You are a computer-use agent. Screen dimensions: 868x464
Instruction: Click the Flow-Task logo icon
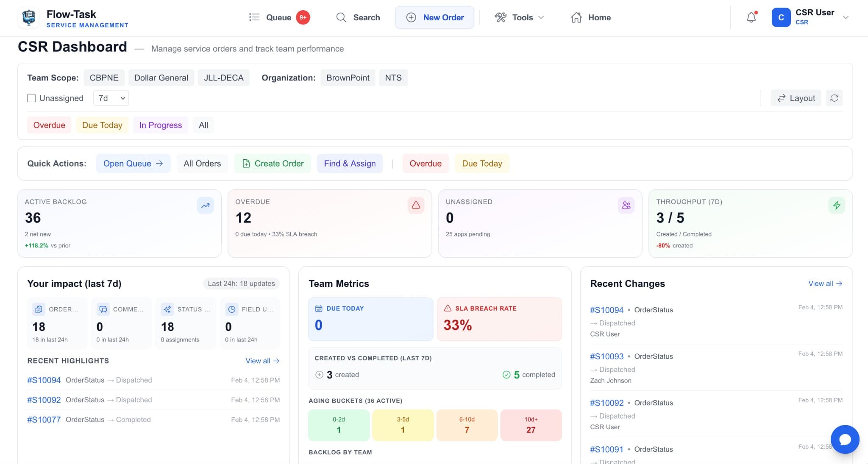[29, 17]
